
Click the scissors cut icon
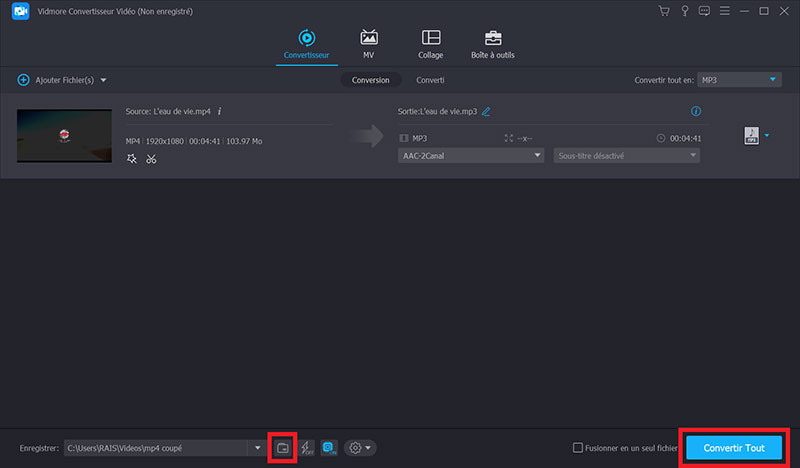click(x=151, y=159)
